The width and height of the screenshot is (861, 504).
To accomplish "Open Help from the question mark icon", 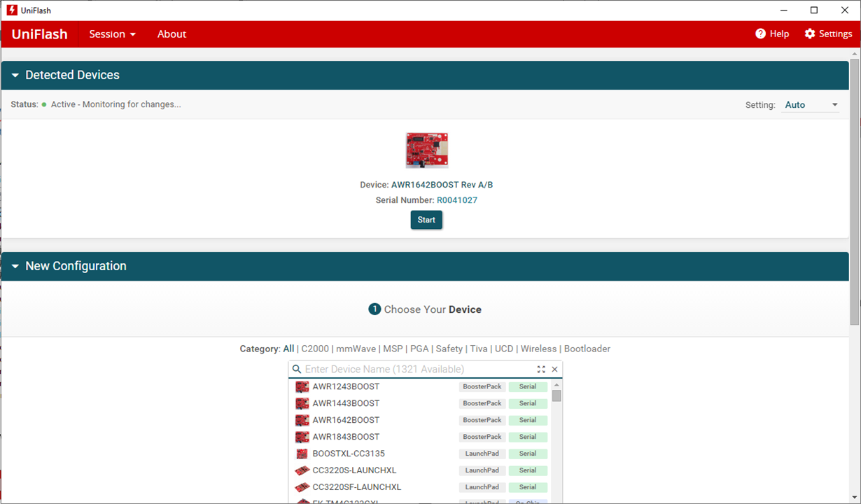I will 772,34.
